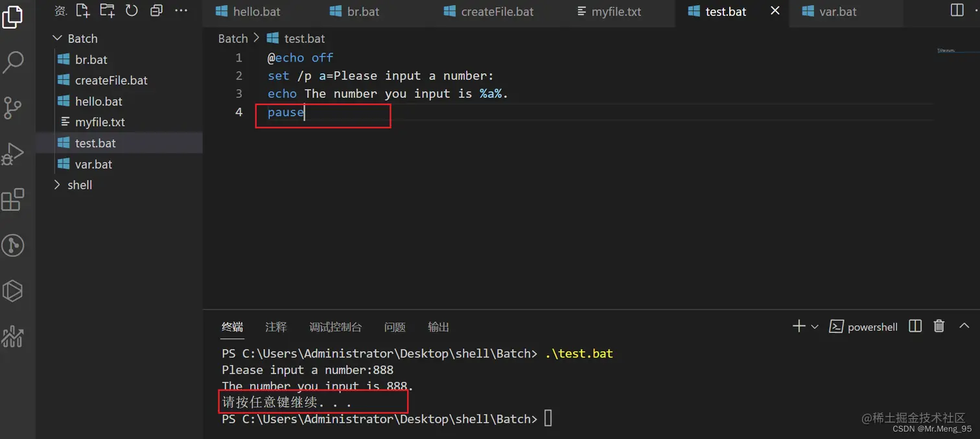Screen dimensions: 980x439
Task: Open hello.bat from the explorer tree
Action: [119, 101]
